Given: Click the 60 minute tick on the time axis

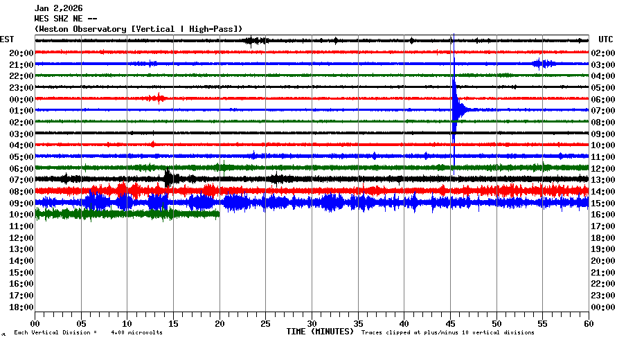Looking at the screenshot, I should [588, 323].
